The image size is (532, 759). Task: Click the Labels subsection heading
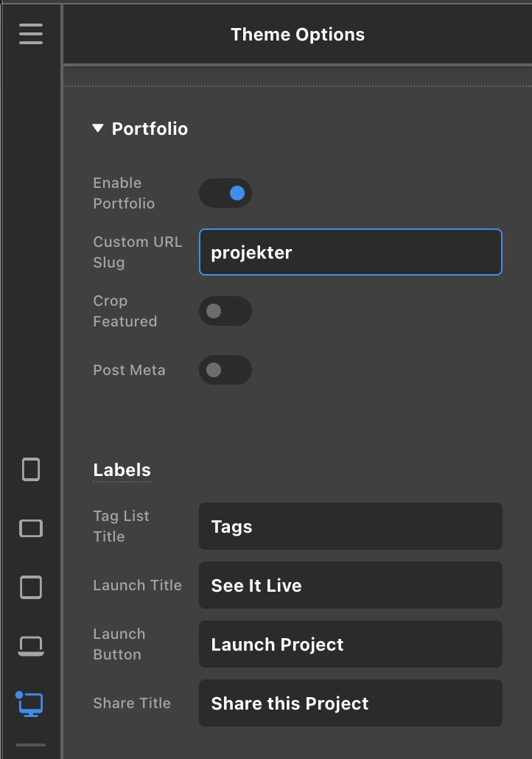pyautogui.click(x=122, y=470)
